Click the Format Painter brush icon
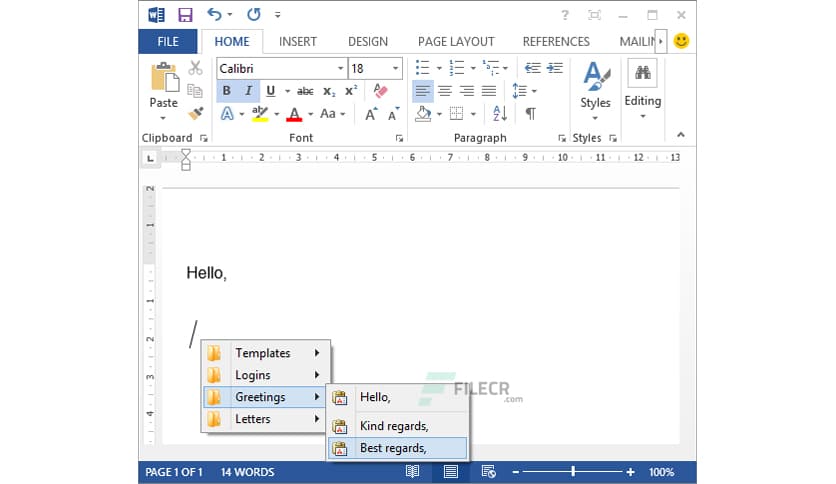The height and width of the screenshot is (484, 836). tap(195, 113)
